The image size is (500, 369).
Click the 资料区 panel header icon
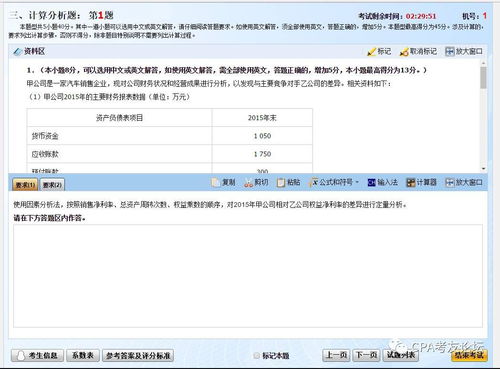click(x=17, y=52)
